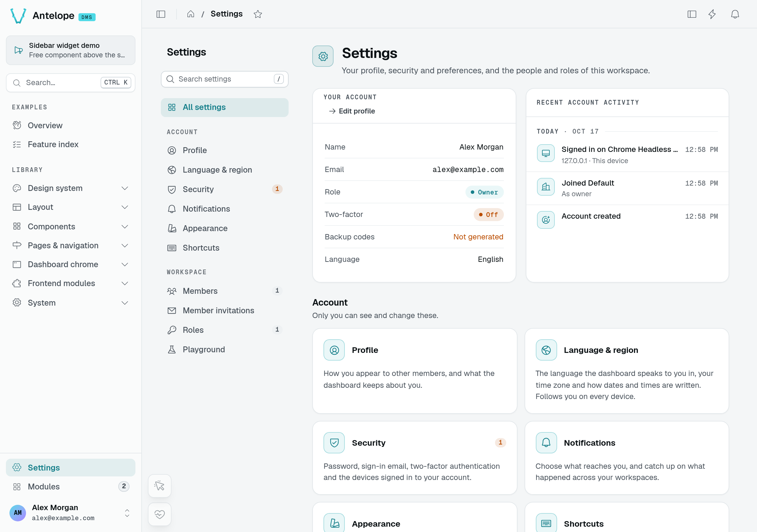Open the Security card shield icon
The width and height of the screenshot is (757, 532).
(x=334, y=443)
